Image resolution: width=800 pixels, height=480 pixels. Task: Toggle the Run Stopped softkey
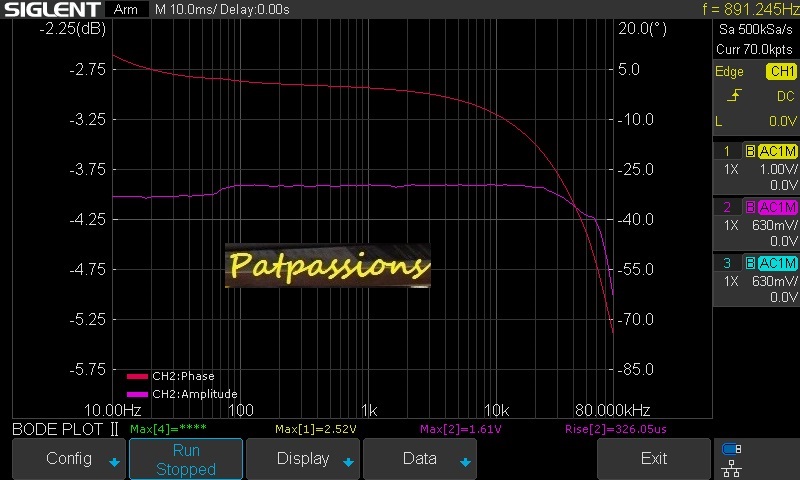coord(186,459)
